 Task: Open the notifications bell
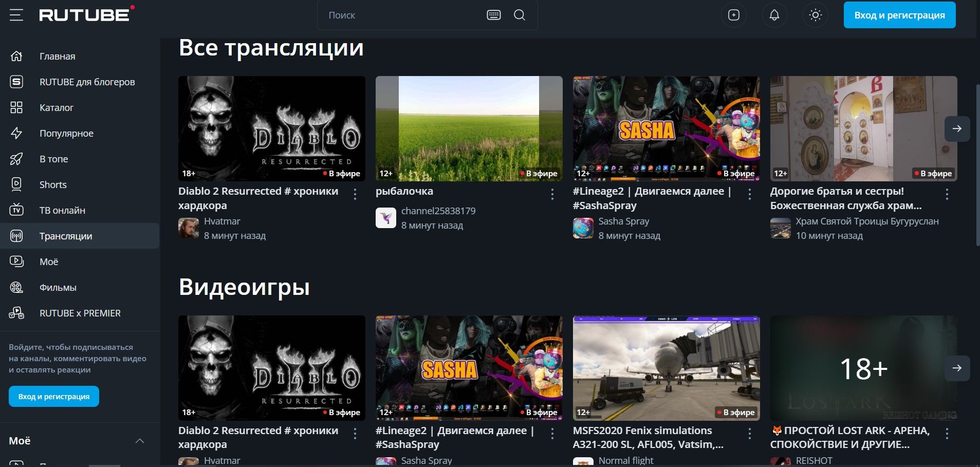click(x=774, y=15)
